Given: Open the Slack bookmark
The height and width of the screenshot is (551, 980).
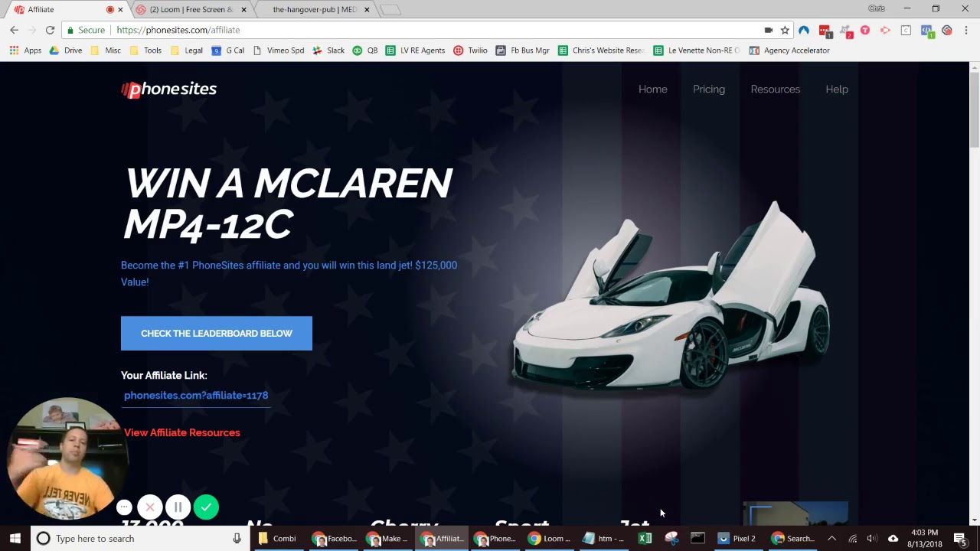Looking at the screenshot, I should 328,51.
